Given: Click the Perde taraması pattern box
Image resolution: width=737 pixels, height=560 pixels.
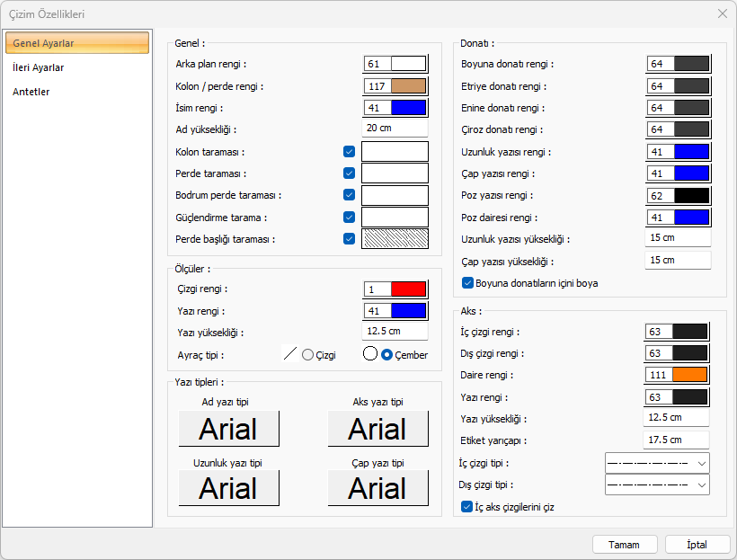Looking at the screenshot, I should coord(395,173).
